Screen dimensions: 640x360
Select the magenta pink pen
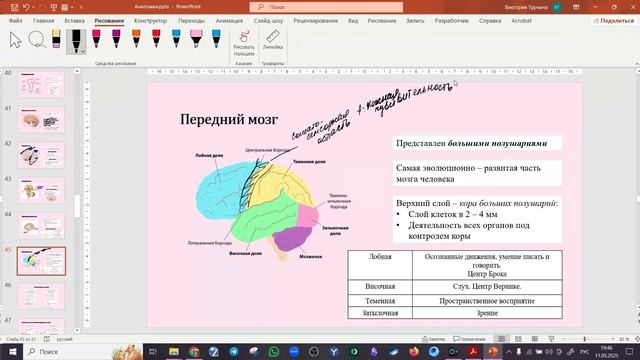96,39
